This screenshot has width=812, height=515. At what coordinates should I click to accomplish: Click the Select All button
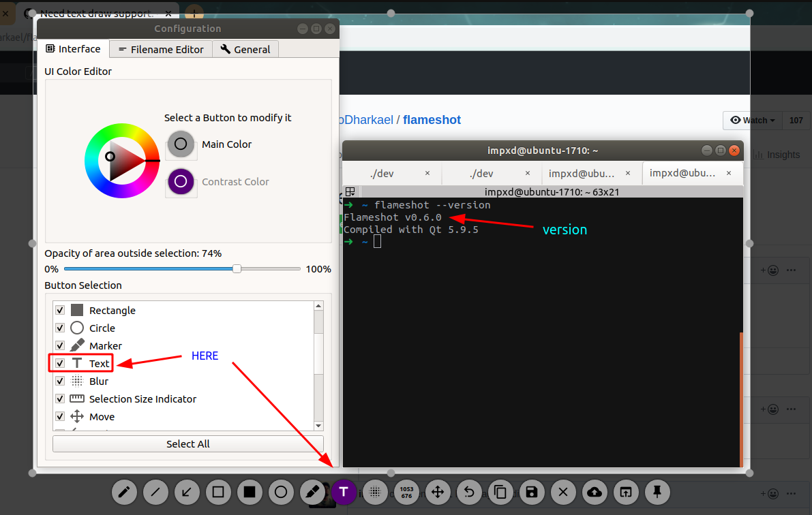click(188, 443)
